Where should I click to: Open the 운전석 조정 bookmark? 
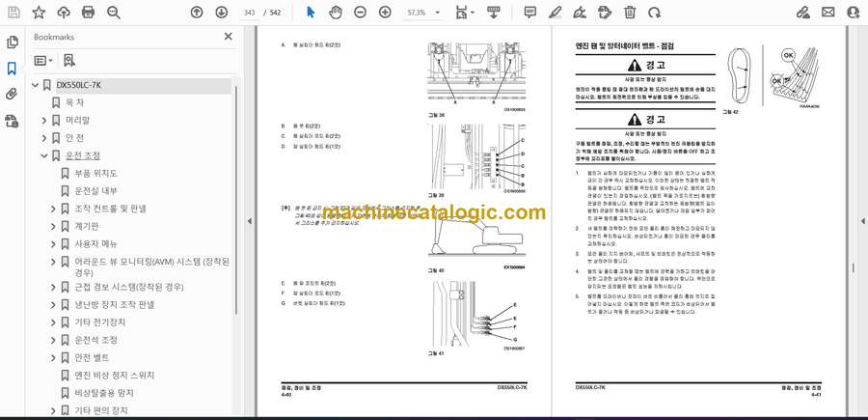pyautogui.click(x=95, y=340)
